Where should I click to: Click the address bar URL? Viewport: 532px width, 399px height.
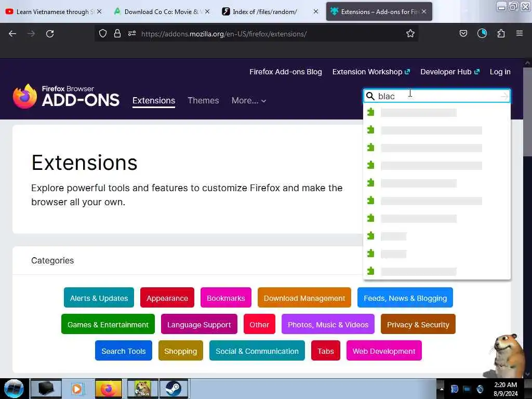224,34
